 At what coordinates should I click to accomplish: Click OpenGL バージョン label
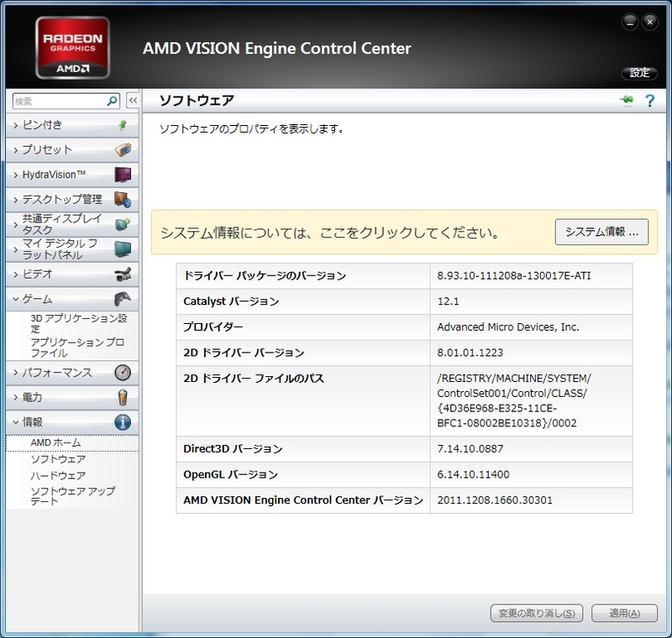[230, 474]
